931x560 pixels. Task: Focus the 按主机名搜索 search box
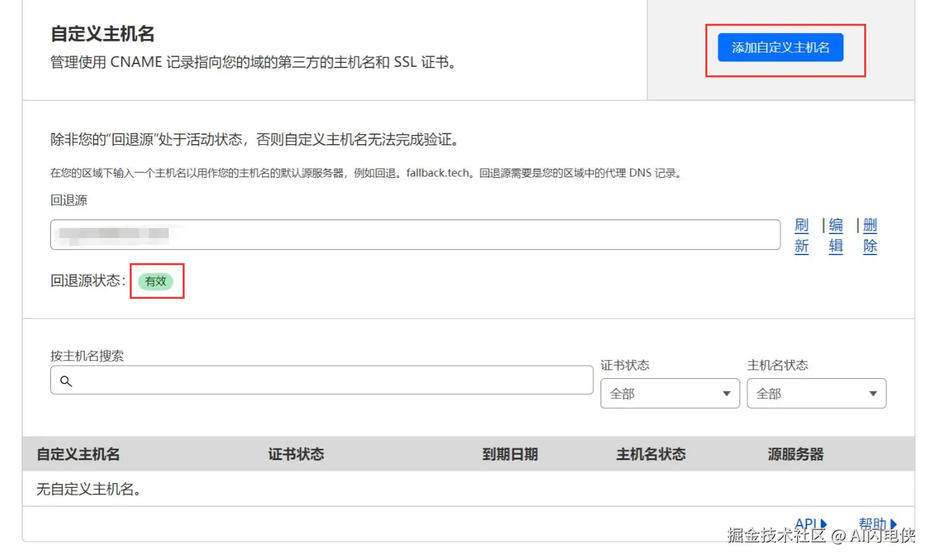pos(322,380)
